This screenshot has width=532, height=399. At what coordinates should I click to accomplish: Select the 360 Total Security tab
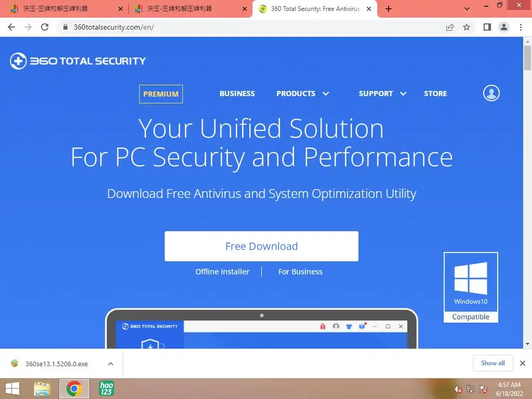coord(315,9)
